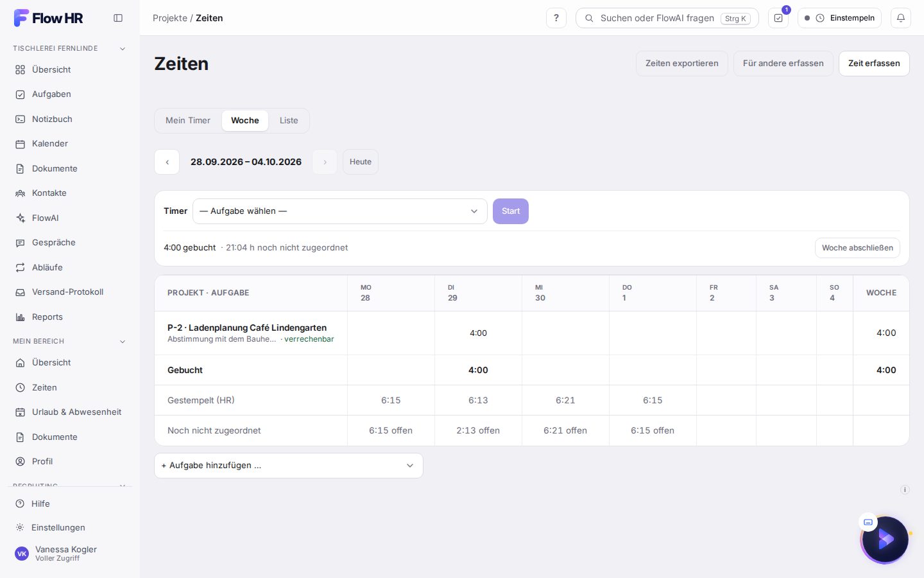Go to previous week with left arrow
This screenshot has height=578, width=924.
click(167, 162)
